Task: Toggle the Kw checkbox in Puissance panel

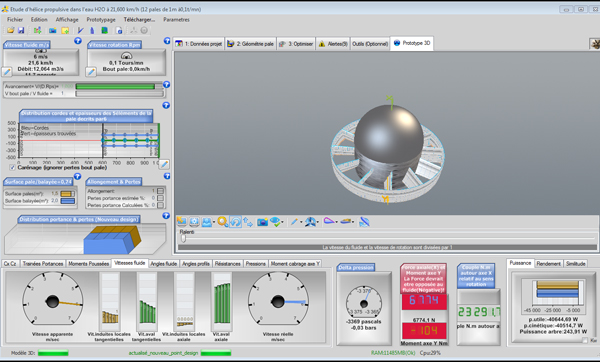Action: pos(585,340)
